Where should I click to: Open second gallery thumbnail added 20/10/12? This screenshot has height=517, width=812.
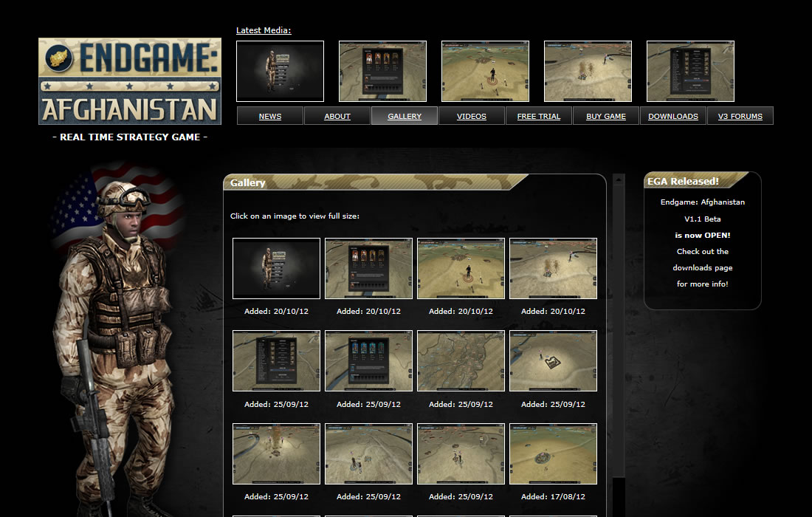[x=368, y=268]
